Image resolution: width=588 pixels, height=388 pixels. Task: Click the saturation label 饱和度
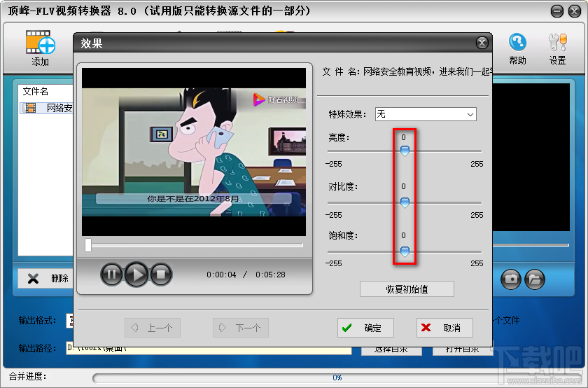pos(343,235)
